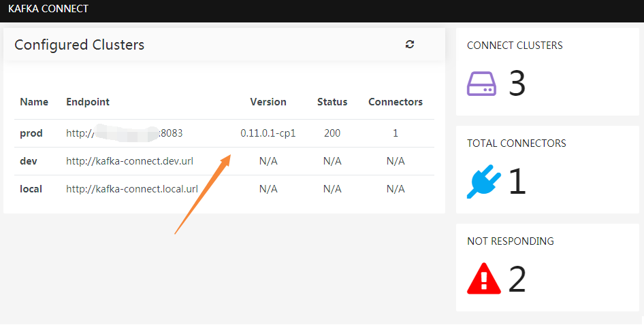Click N/A status in dev row

pos(332,161)
